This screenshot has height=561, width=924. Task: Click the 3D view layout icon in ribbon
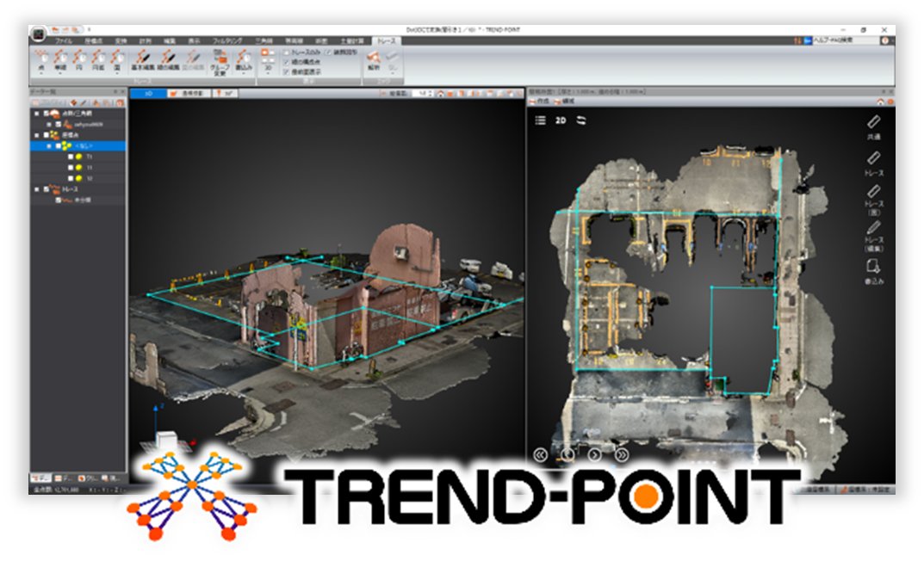(x=268, y=60)
